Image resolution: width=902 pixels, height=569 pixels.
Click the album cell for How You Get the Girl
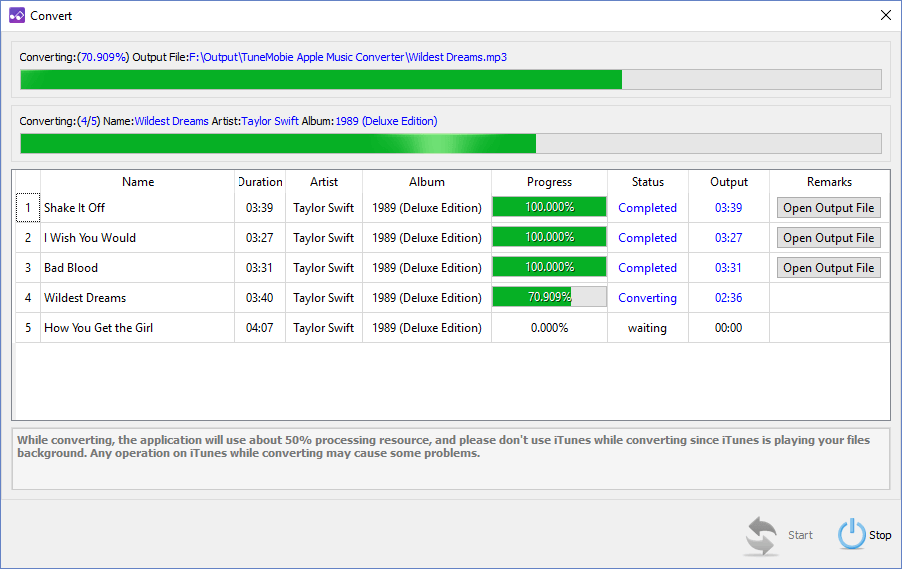427,327
